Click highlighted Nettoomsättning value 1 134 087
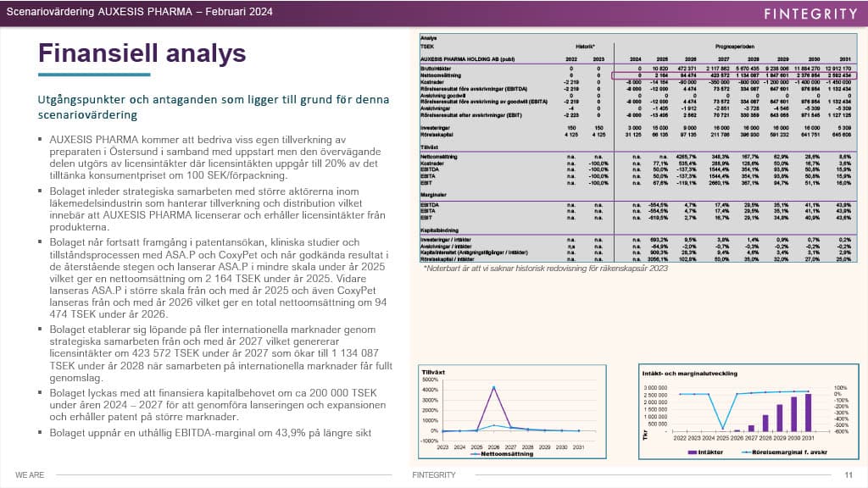 coord(748,75)
